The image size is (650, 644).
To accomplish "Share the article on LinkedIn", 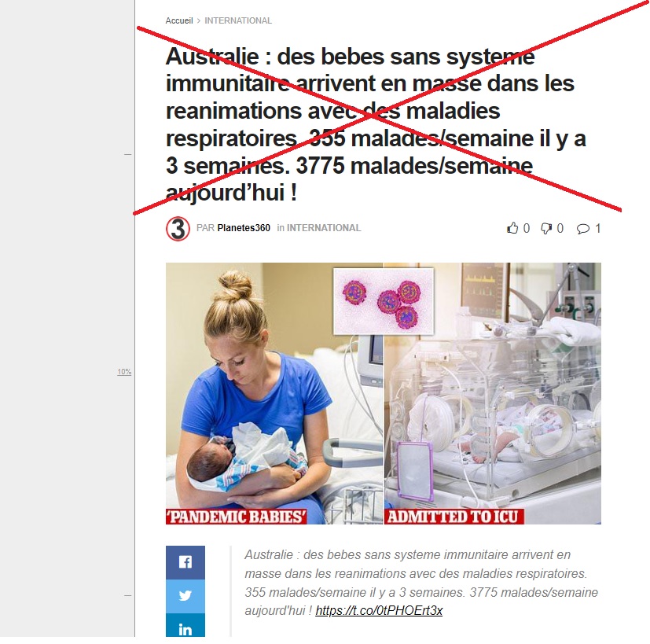I will coord(185,625).
